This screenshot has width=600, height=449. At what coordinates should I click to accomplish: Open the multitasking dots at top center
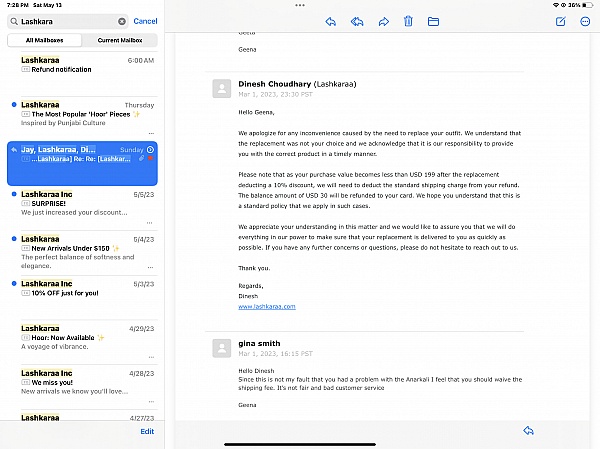[300, 6]
